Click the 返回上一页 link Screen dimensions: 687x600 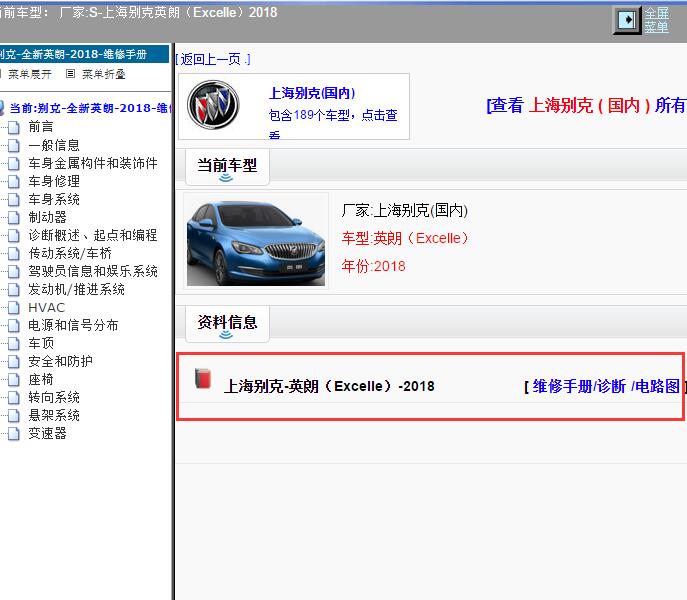[x=213, y=59]
